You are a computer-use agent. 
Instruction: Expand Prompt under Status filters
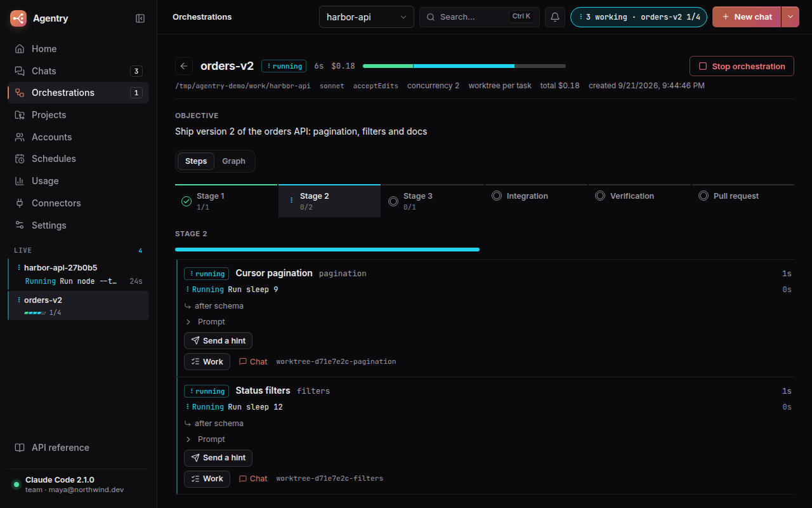(206, 439)
